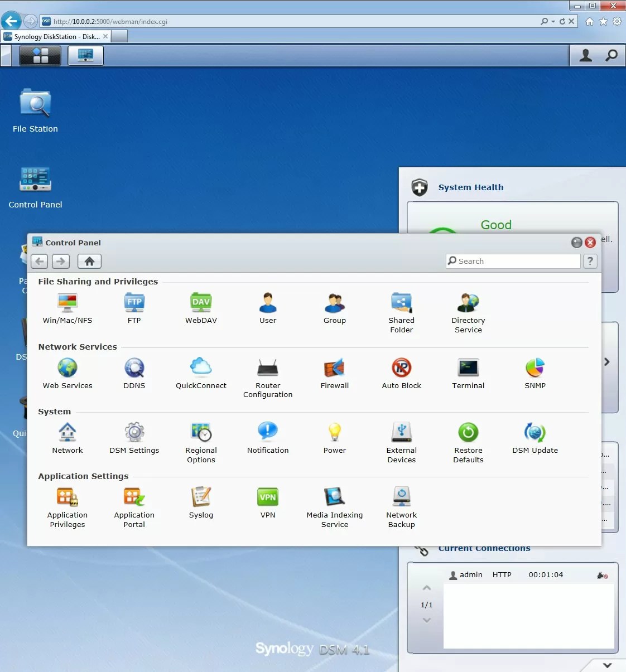This screenshot has width=626, height=672.
Task: Click the DSM main menu button
Action: [40, 55]
